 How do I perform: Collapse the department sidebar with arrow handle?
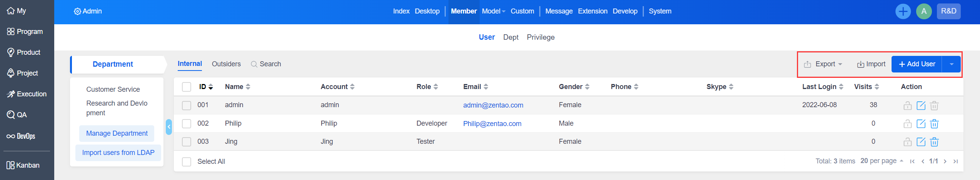[x=168, y=127]
